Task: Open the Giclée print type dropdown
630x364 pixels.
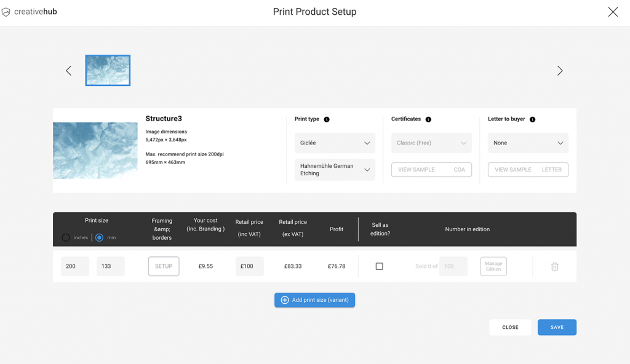Action: click(335, 143)
